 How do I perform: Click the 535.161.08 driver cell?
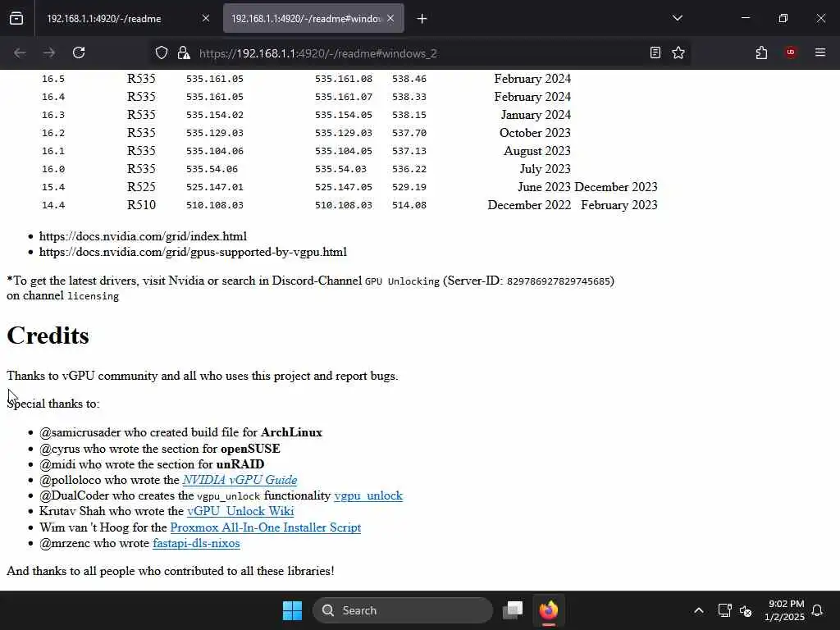344,79
